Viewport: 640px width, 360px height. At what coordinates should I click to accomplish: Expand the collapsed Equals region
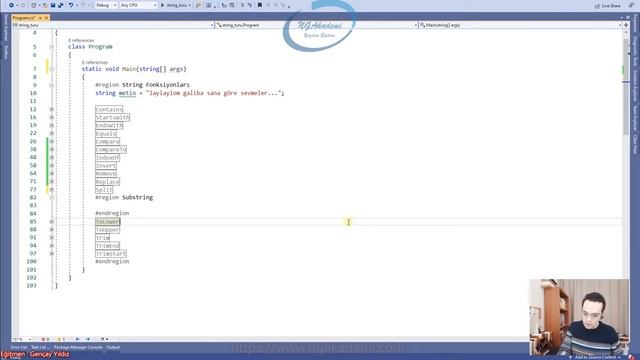tap(52, 133)
